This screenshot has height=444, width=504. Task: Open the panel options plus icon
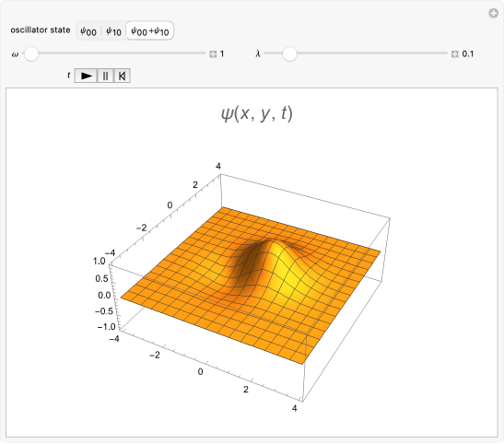click(493, 13)
